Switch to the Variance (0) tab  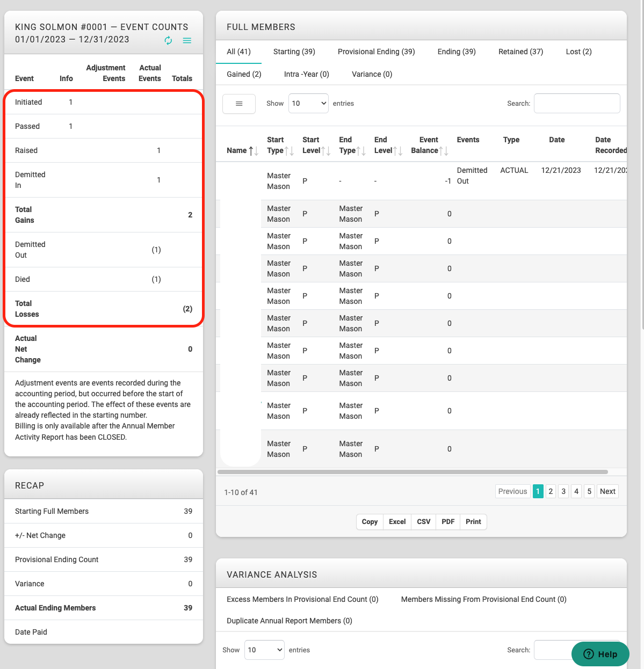(372, 74)
